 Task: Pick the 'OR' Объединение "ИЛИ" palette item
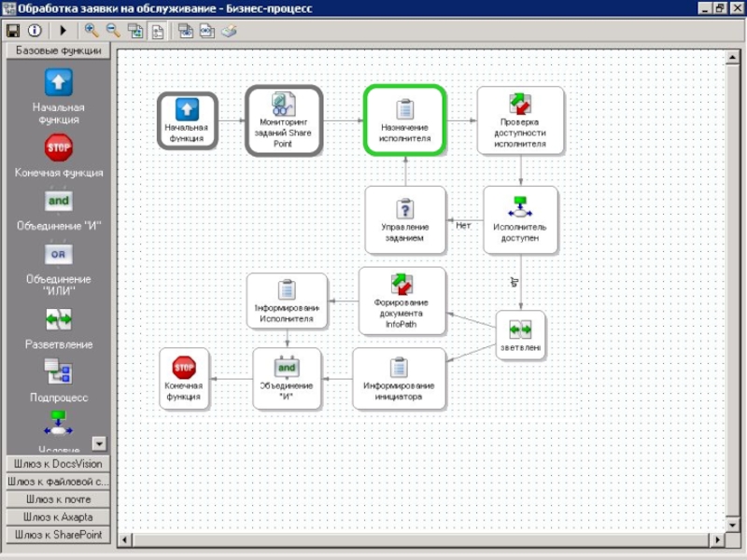point(59,254)
